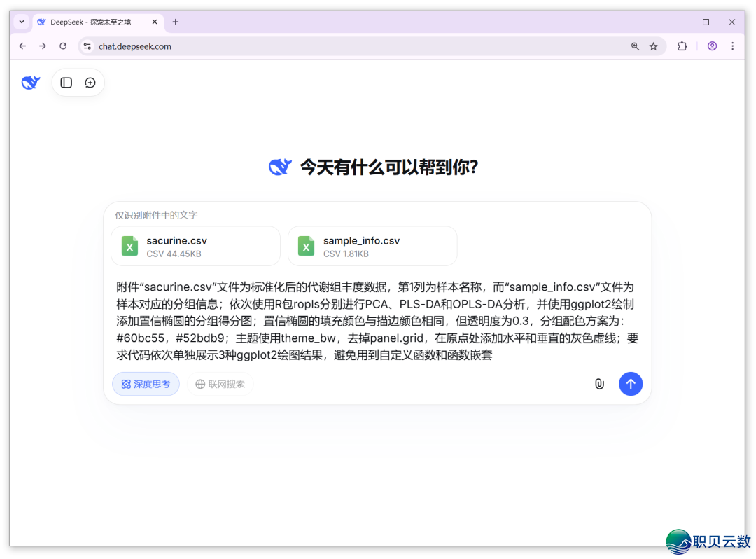Reload the page with refresh button
The image size is (756, 559).
tap(64, 46)
